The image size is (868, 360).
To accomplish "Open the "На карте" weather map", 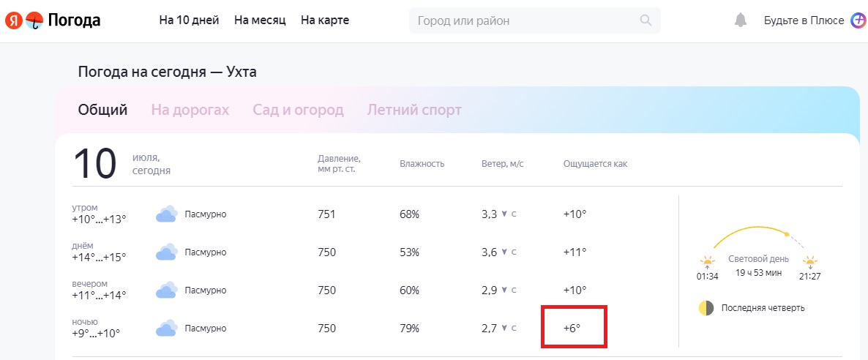I will tap(325, 20).
